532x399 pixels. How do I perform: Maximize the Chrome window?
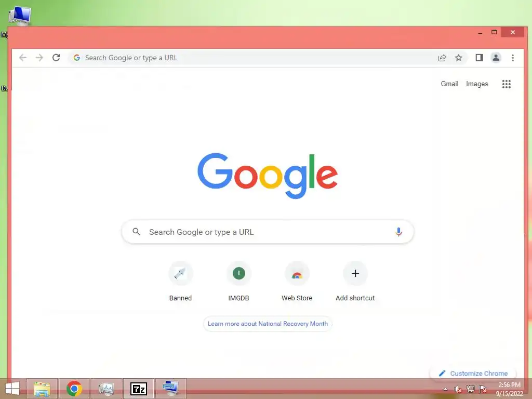coord(495,32)
